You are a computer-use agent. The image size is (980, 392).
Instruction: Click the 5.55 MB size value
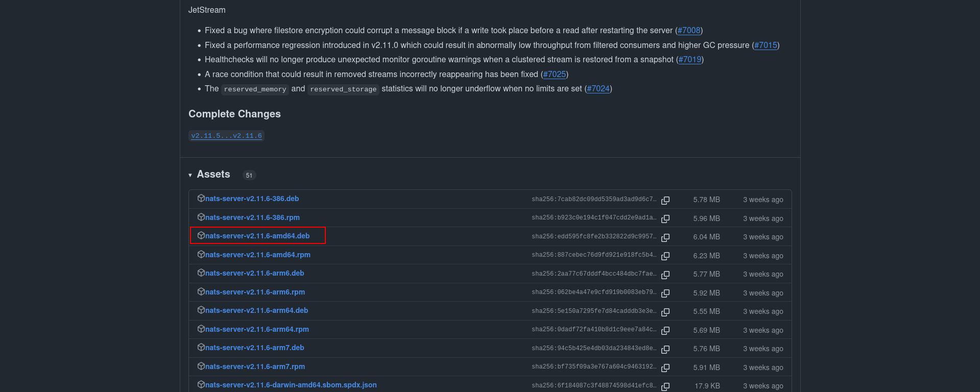[x=707, y=311]
